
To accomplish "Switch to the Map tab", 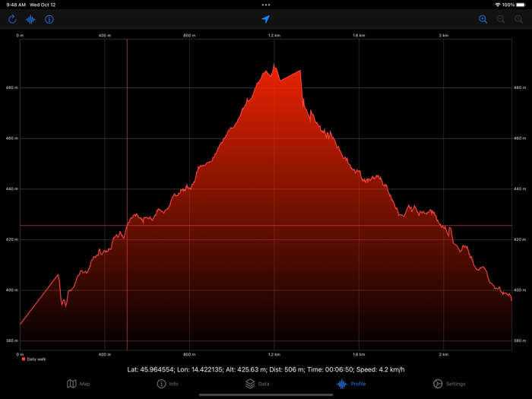I will click(78, 384).
